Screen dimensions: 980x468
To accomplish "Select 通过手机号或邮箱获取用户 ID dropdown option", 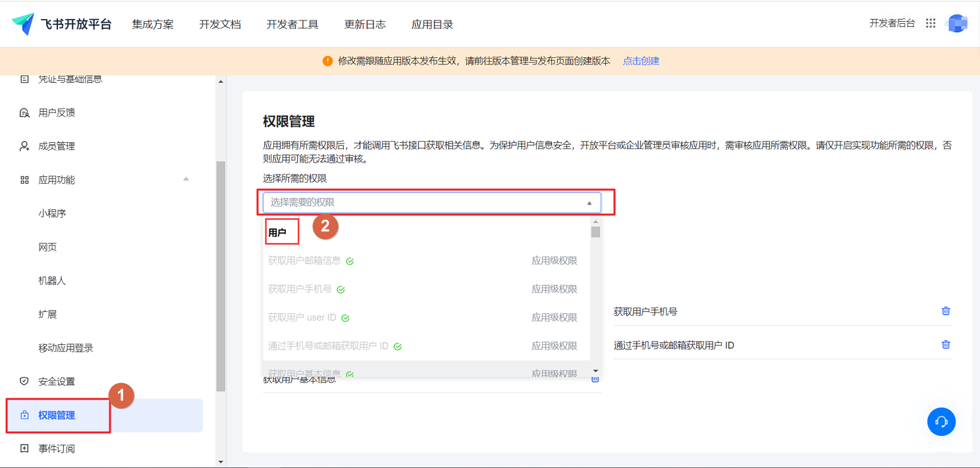I will [426, 346].
